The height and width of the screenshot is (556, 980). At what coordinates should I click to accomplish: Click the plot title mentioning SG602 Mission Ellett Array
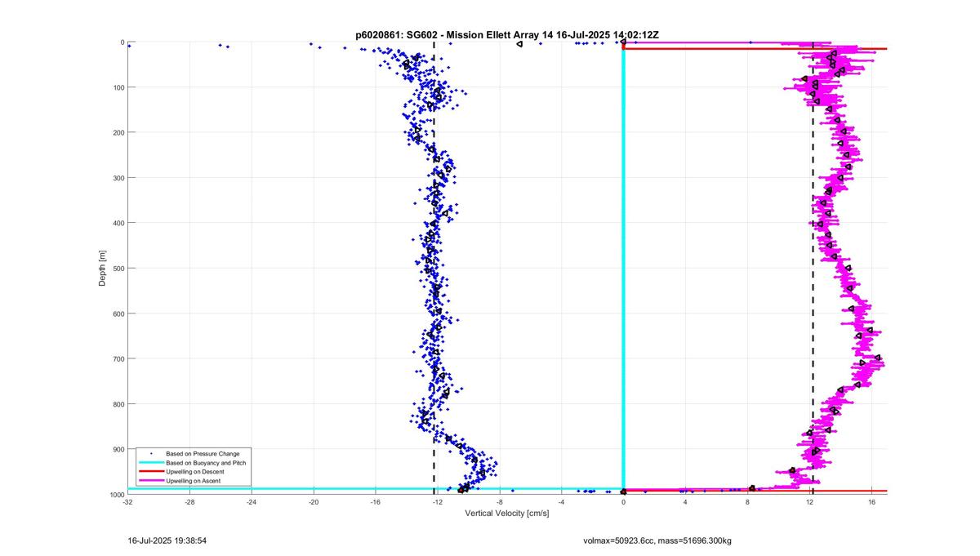coord(507,34)
